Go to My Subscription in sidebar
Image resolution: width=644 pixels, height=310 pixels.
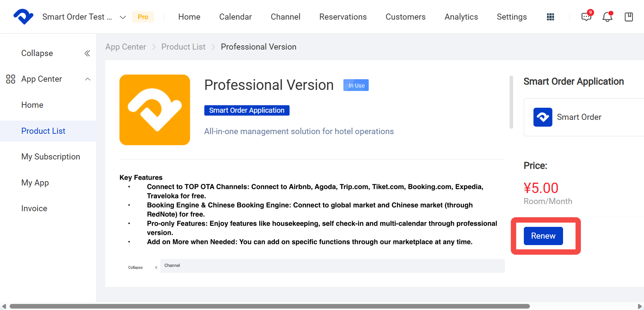tap(51, 157)
